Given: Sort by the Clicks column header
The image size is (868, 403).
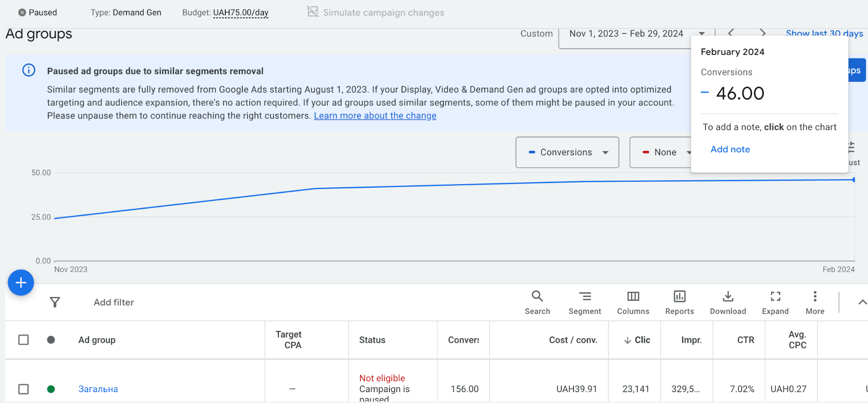Looking at the screenshot, I should [x=637, y=340].
